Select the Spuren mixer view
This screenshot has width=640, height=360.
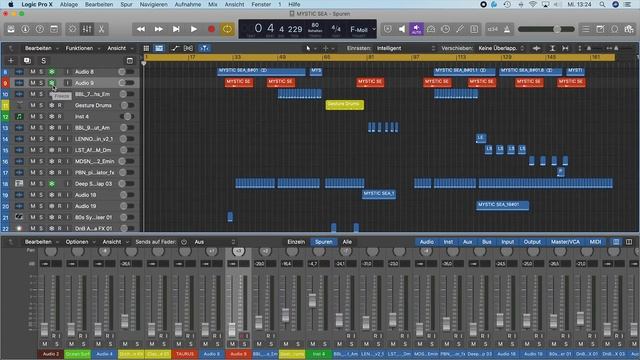pyautogui.click(x=323, y=242)
